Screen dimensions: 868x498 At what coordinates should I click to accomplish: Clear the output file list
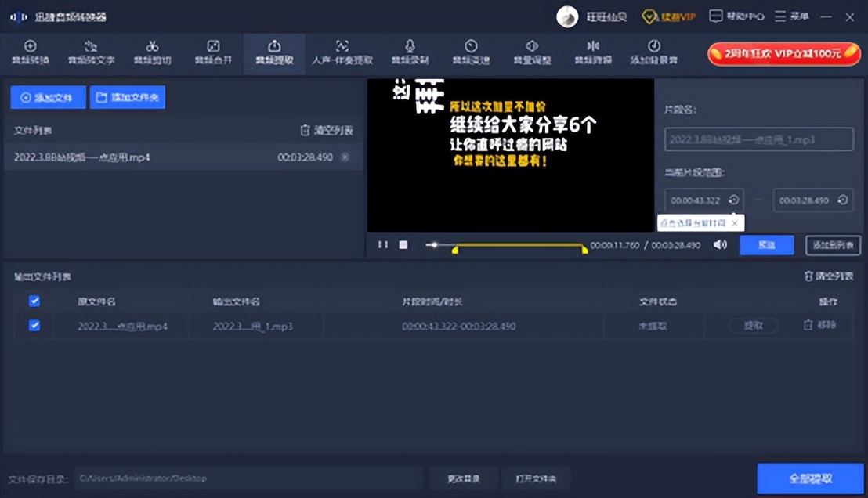click(x=829, y=276)
